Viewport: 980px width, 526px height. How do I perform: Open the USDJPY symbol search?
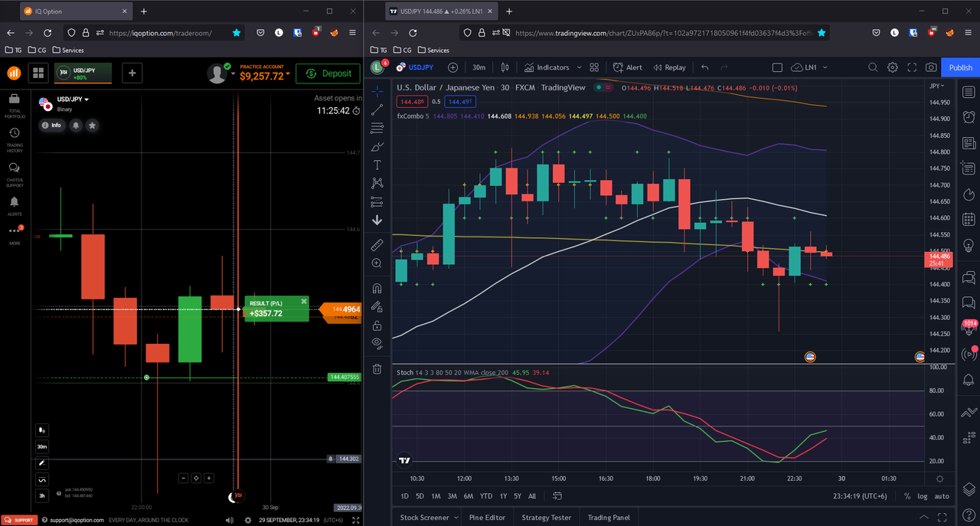pyautogui.click(x=415, y=67)
